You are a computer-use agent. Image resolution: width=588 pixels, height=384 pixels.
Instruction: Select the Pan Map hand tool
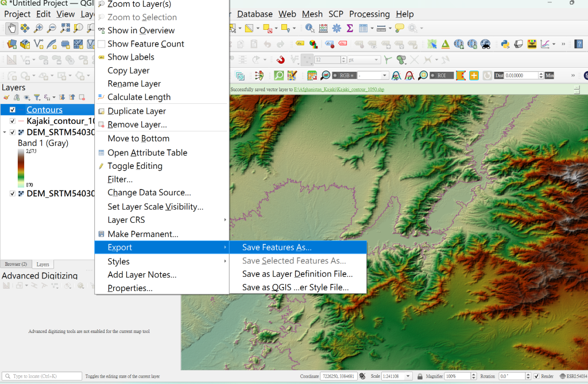tap(11, 28)
